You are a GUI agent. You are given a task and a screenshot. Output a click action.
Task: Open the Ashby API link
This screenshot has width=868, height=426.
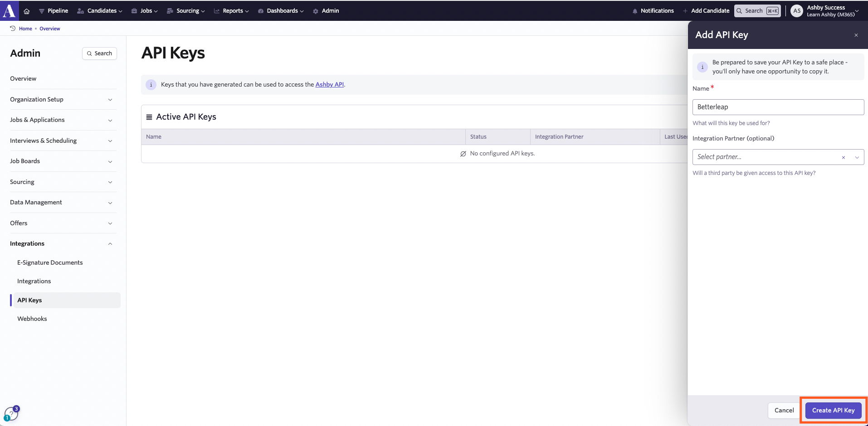click(329, 85)
